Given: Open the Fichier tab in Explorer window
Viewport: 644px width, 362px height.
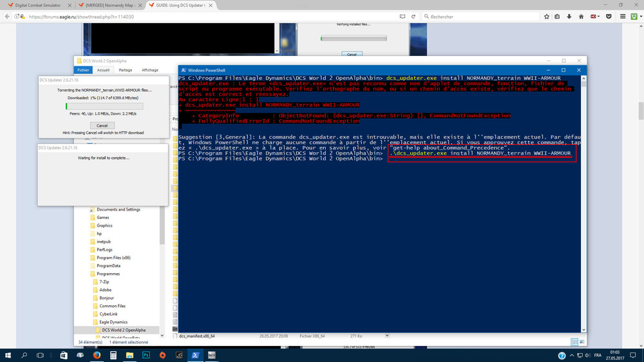Looking at the screenshot, I should click(x=83, y=70).
